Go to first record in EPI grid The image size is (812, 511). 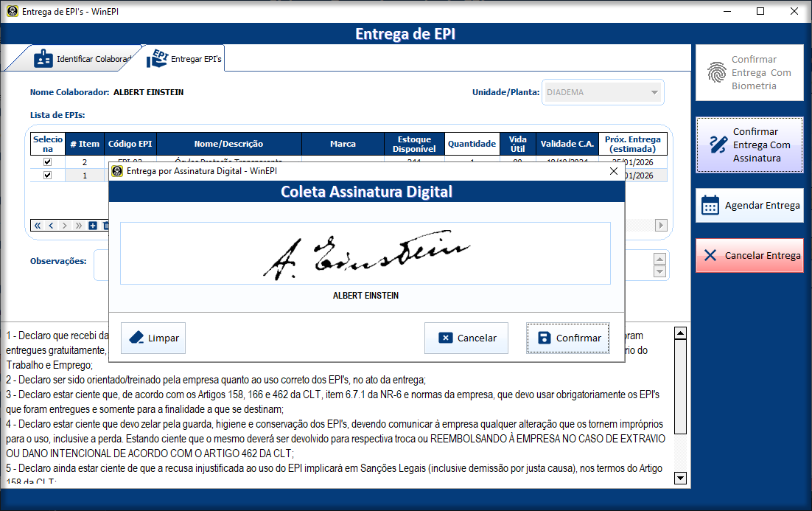click(x=38, y=226)
